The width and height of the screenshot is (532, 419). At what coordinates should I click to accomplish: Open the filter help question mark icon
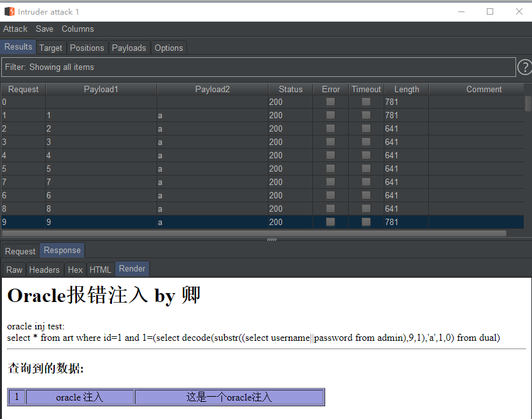point(524,67)
